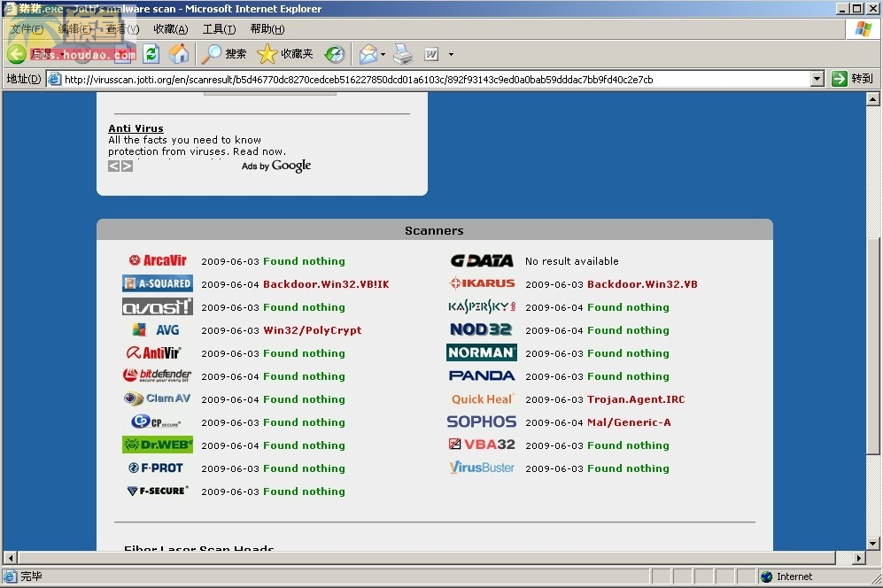Click the horizontal scrollbar right arrow
The height and width of the screenshot is (588, 883).
[x=858, y=558]
